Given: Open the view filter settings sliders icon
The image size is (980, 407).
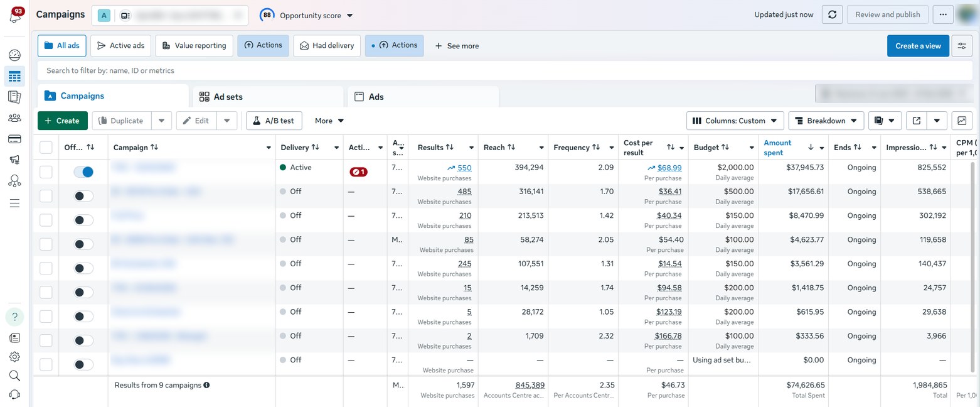Looking at the screenshot, I should point(962,46).
